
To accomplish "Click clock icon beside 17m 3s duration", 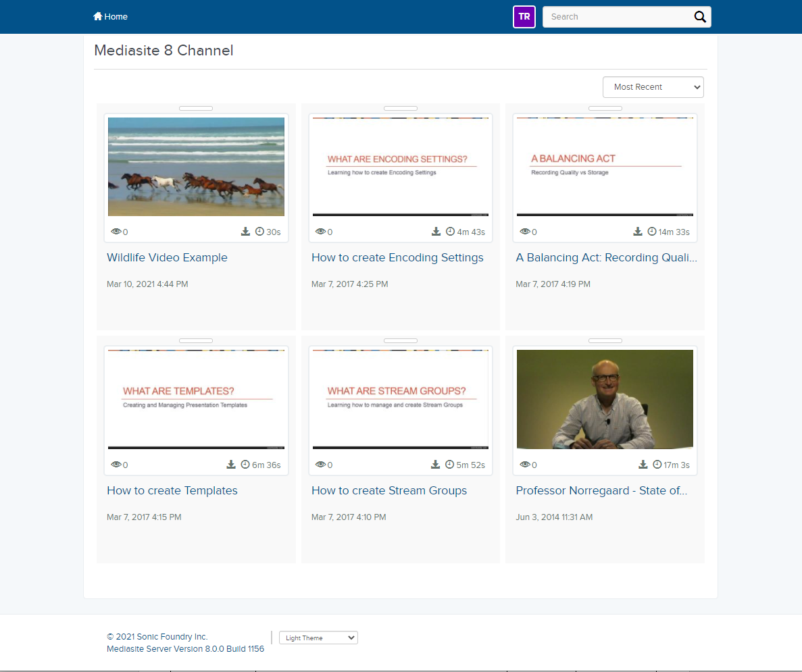I will 657,465.
